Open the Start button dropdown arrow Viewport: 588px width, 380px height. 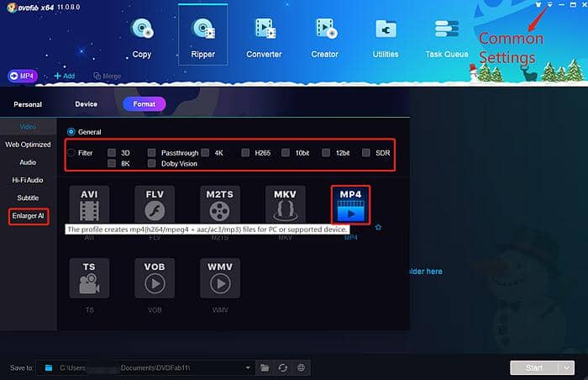point(567,368)
